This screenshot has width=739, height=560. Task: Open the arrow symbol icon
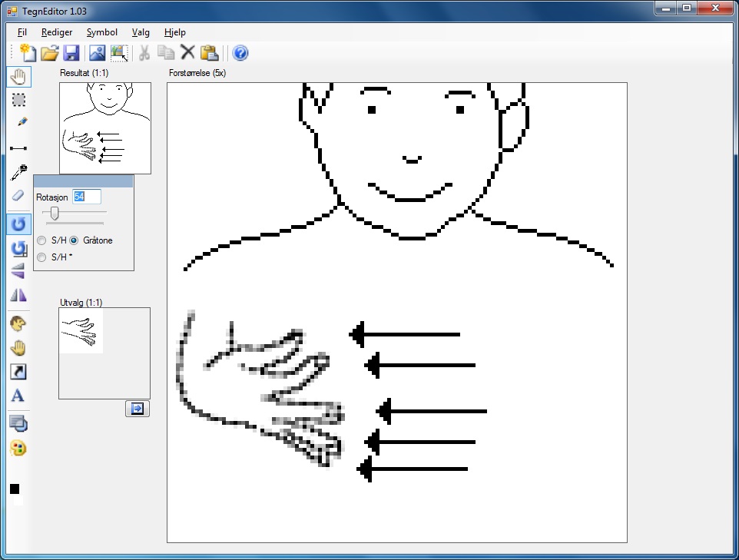pos(18,372)
